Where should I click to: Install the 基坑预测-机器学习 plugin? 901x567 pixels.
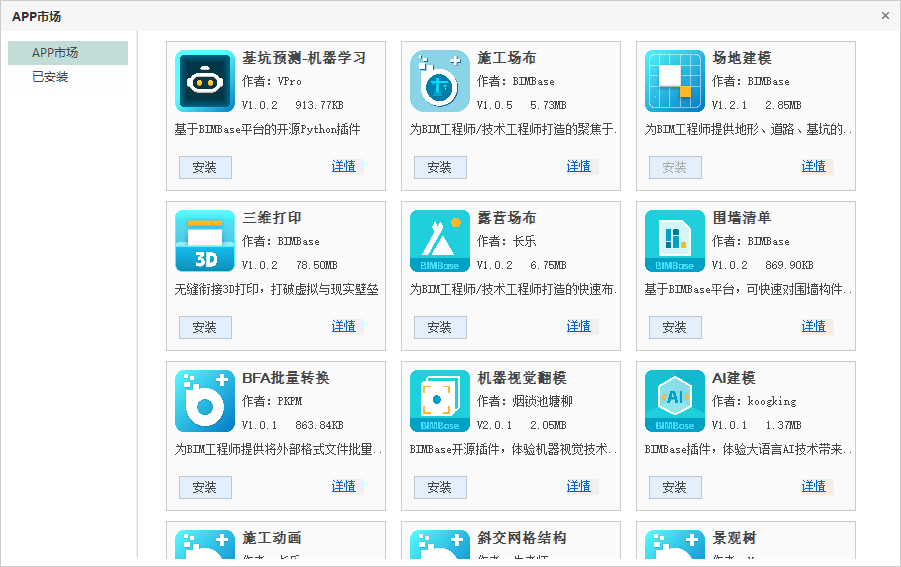(x=205, y=167)
